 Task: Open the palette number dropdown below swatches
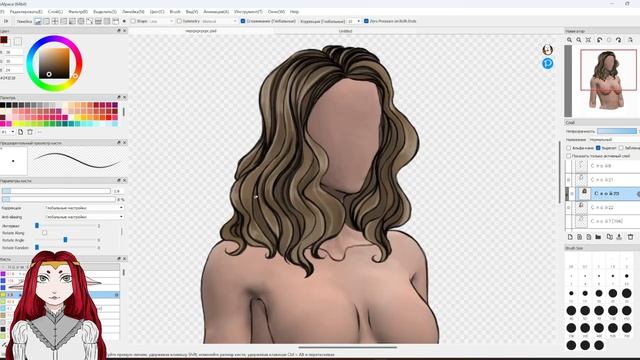(8, 132)
